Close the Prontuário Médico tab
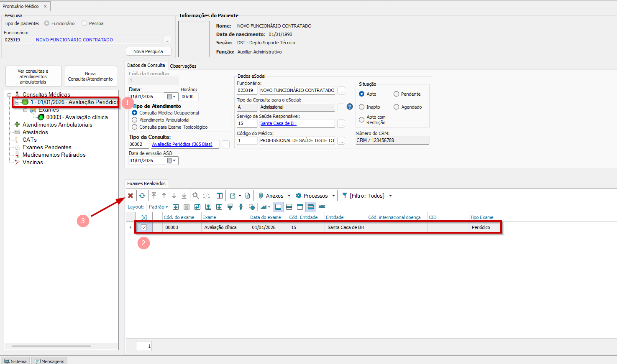Image resolution: width=617 pixels, height=364 pixels. coord(45,6)
